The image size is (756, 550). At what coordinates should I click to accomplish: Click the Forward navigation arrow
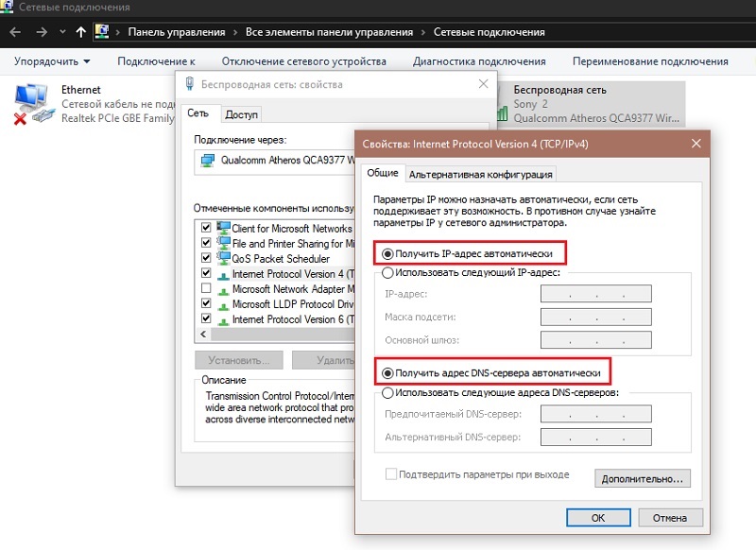pyautogui.click(x=41, y=31)
